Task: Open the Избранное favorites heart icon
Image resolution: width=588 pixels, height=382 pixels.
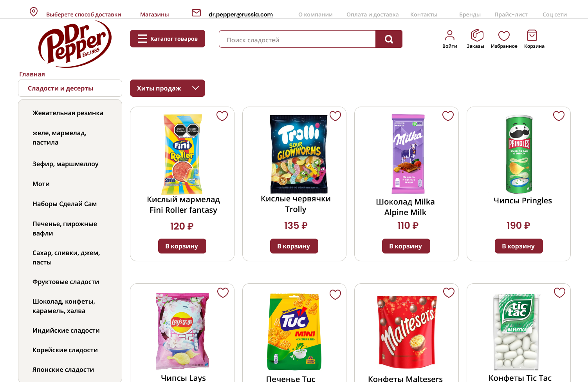Action: point(504,36)
